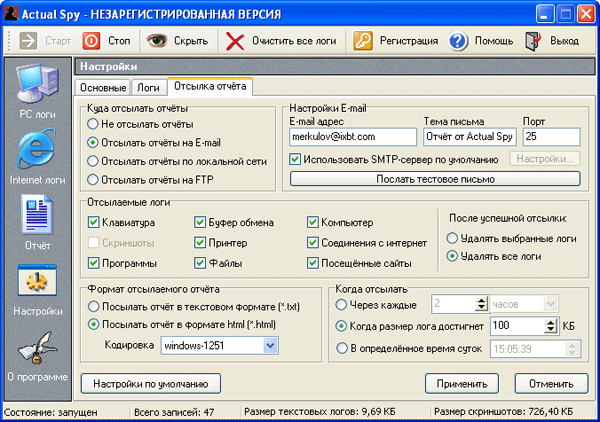The width and height of the screenshot is (600, 422).
Task: Open Internet логи via Internet Explorer icon
Action: pyautogui.click(x=37, y=149)
